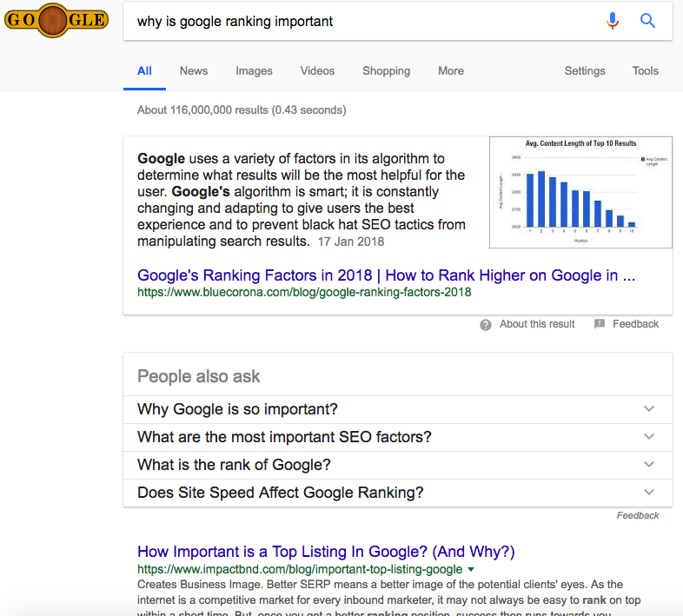This screenshot has height=616, width=683.
Task: Select the Shopping tab
Action: pyautogui.click(x=386, y=71)
